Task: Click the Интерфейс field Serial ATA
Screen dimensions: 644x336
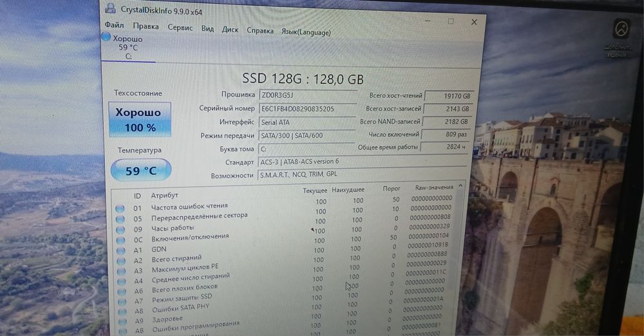Action: tap(307, 122)
